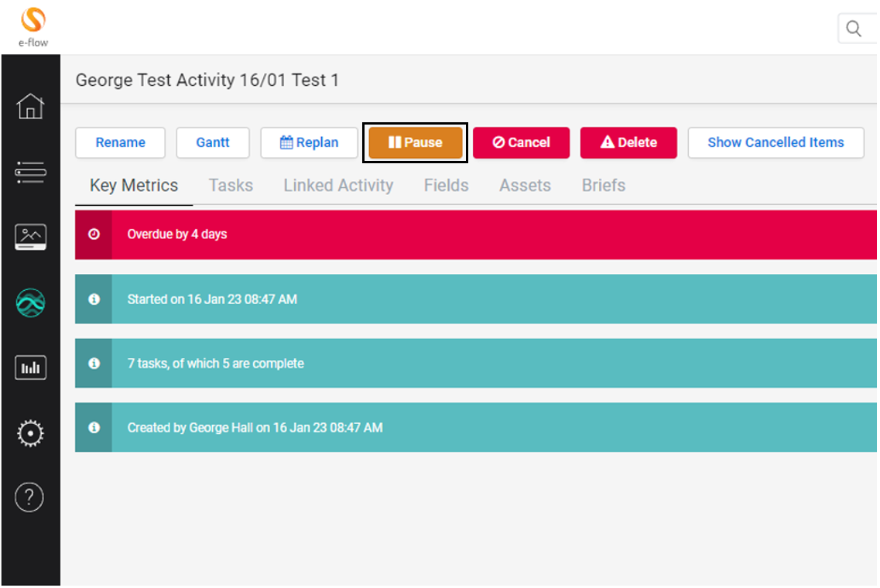Open the list lines sidebar icon
Viewport: 880px width, 588px height.
(x=31, y=172)
